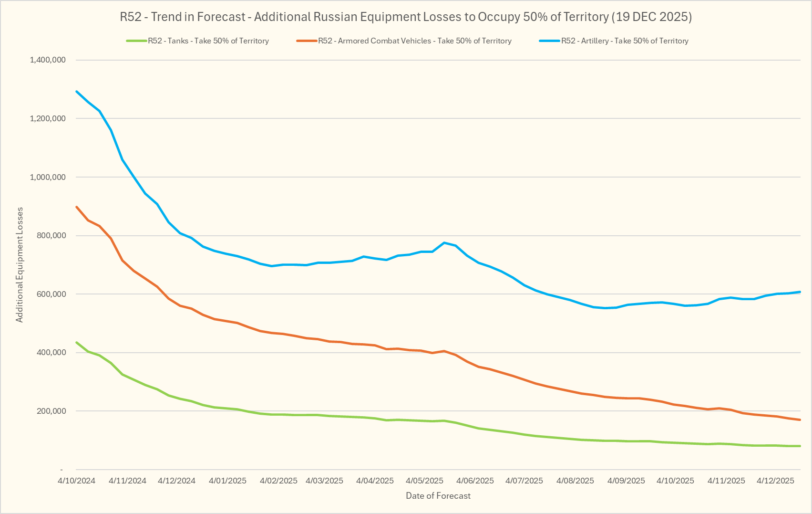Click the 4/06/2025 x-axis date label

click(475, 481)
